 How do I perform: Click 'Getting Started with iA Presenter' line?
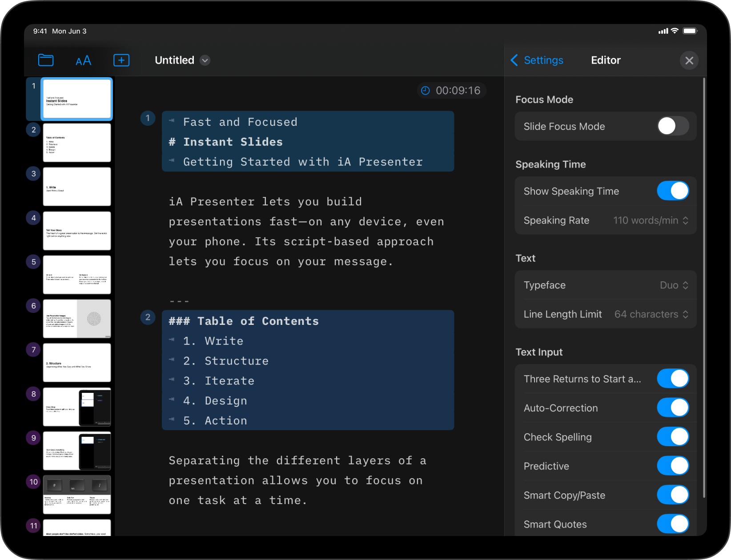303,162
